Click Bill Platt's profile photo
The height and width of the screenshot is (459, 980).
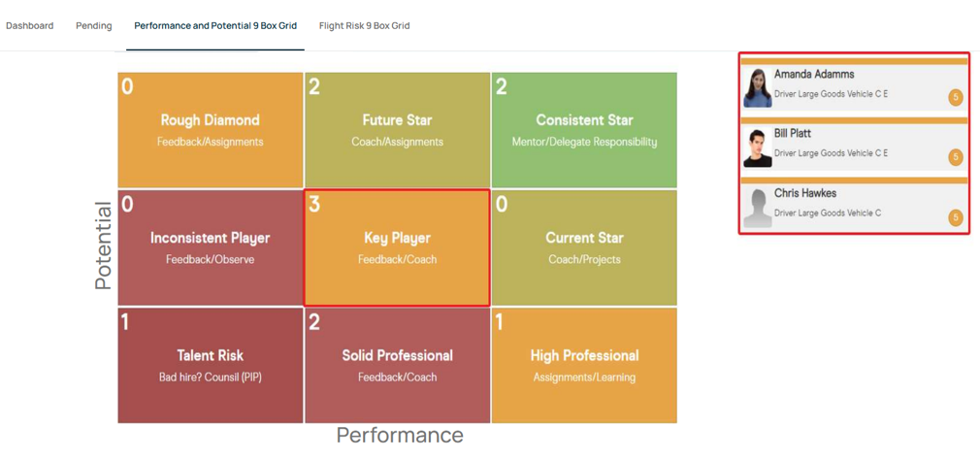click(758, 148)
